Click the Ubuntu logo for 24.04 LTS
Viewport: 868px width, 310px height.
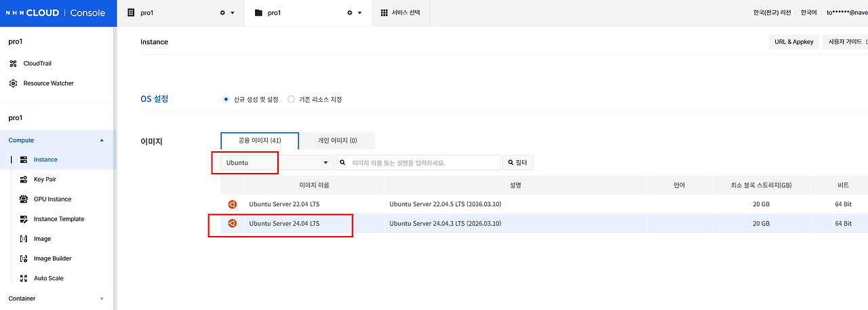pos(232,223)
